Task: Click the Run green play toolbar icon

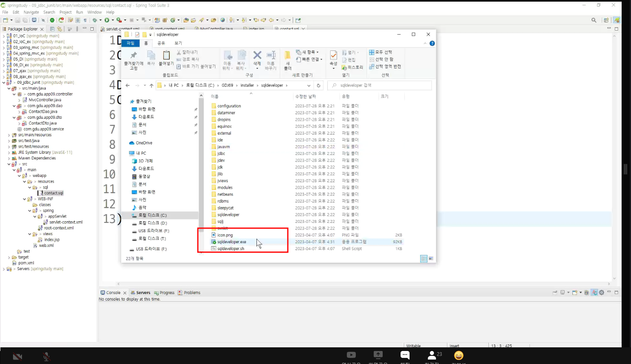Action: click(x=107, y=20)
